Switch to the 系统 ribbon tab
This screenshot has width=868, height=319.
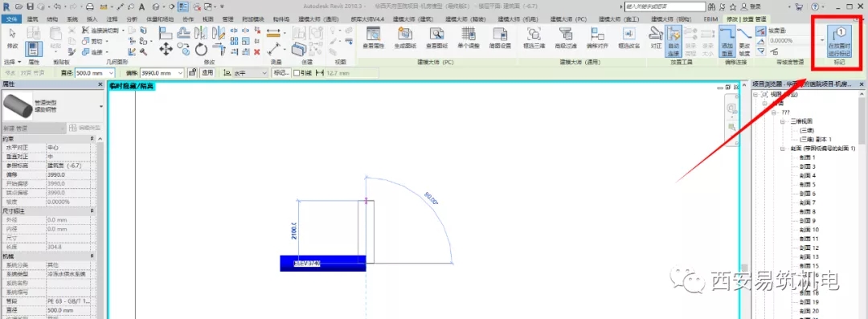[72, 18]
